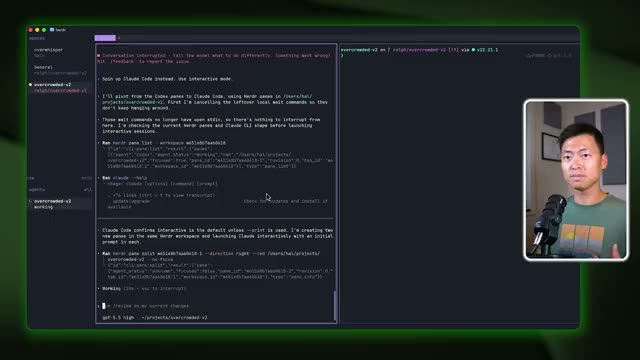Screen dimensions: 640x360
Task: Click the 'Ran claude --help' line
Action: tap(124, 178)
